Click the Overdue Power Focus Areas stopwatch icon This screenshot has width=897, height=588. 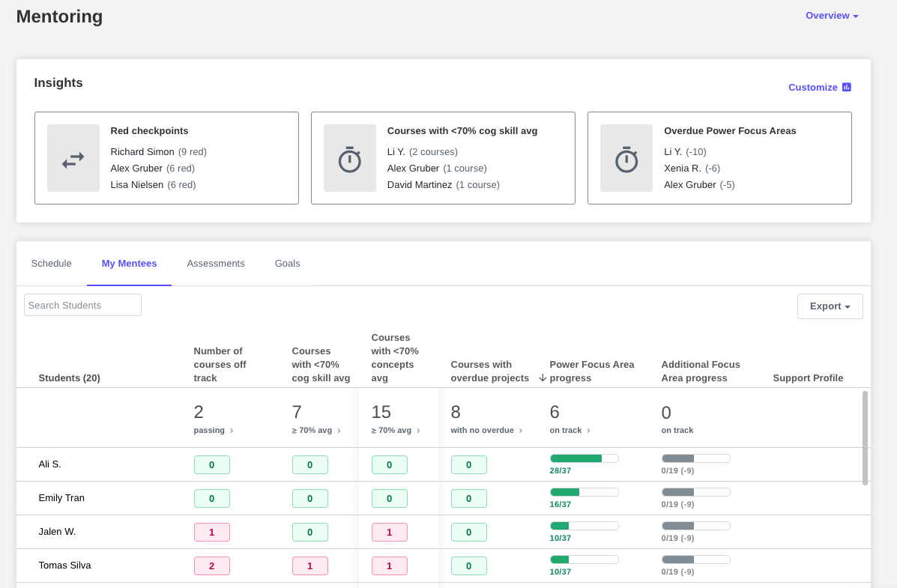pyautogui.click(x=626, y=159)
